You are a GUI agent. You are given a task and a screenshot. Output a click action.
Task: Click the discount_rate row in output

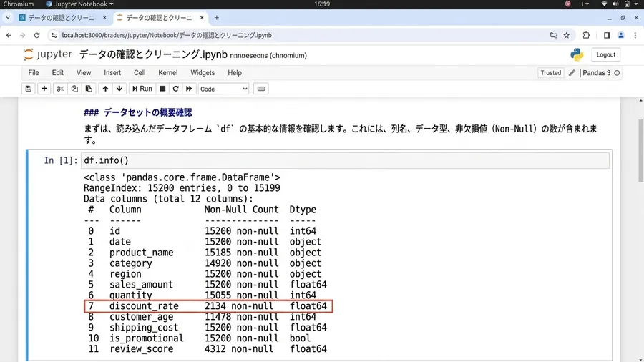(208, 306)
